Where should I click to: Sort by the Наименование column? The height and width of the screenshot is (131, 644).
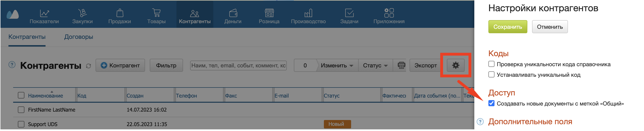(x=46, y=96)
